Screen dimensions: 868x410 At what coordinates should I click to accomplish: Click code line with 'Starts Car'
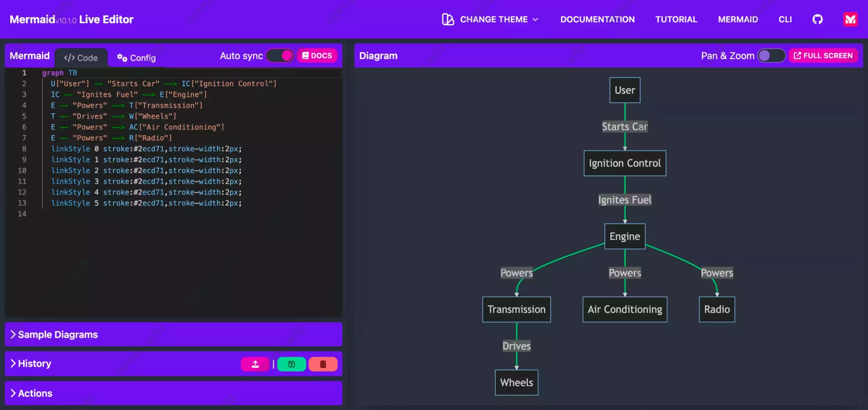click(164, 83)
